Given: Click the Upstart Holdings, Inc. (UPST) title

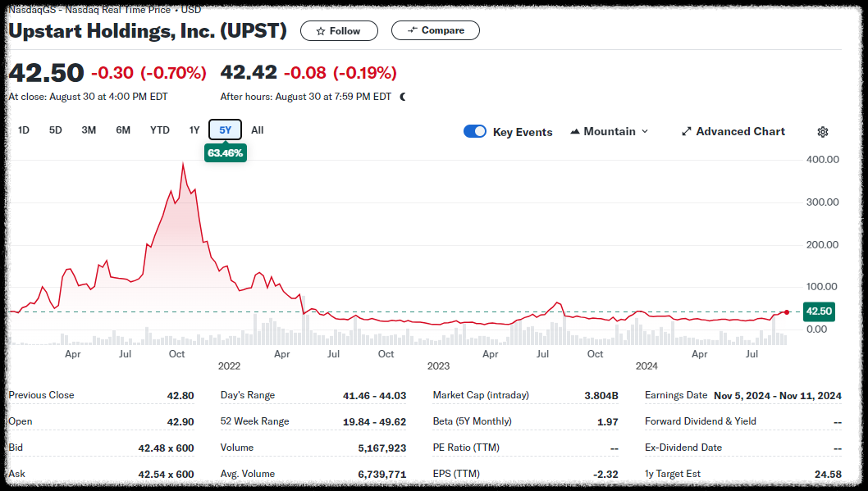Looking at the screenshot, I should (x=148, y=31).
